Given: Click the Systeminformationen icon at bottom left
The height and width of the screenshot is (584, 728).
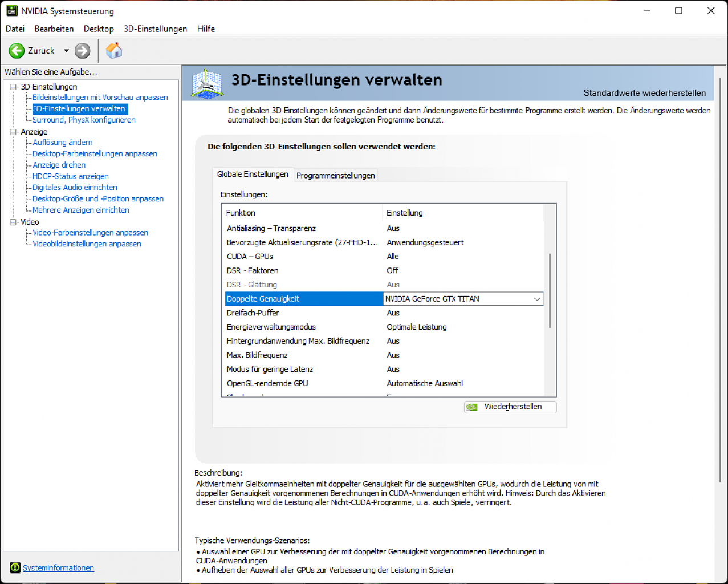Looking at the screenshot, I should pyautogui.click(x=15, y=567).
